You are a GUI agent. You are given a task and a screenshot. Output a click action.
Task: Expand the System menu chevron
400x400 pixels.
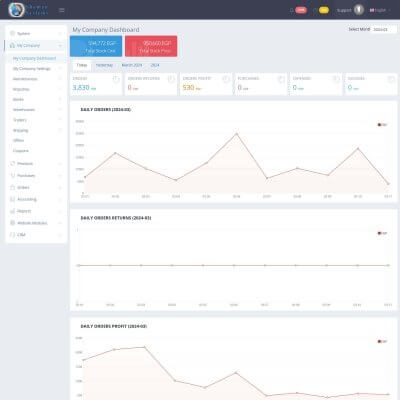point(60,33)
